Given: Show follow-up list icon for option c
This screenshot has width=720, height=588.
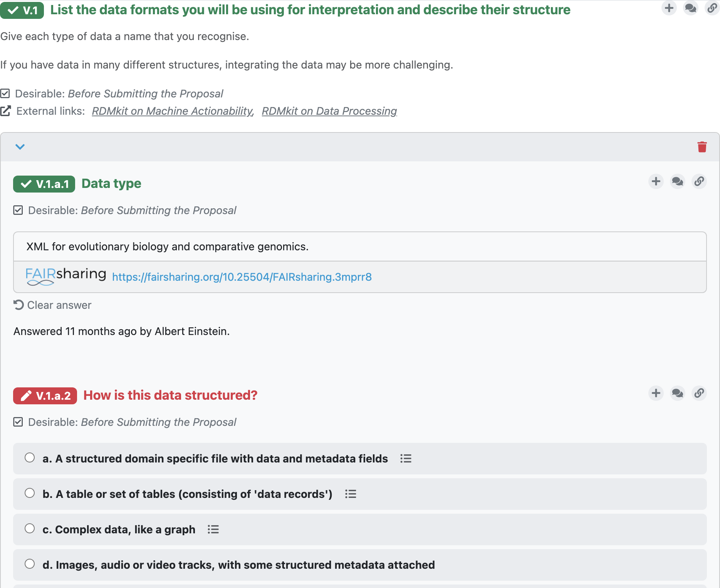Looking at the screenshot, I should coord(213,529).
